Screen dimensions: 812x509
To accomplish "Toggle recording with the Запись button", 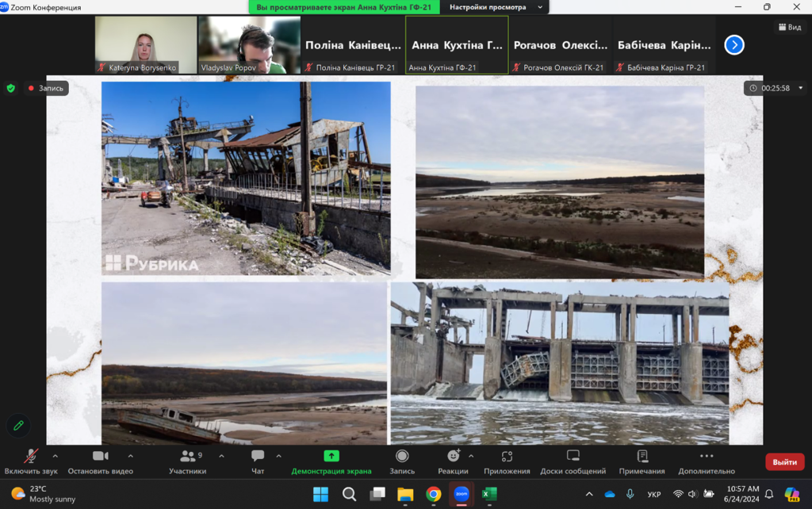I will click(x=402, y=461).
